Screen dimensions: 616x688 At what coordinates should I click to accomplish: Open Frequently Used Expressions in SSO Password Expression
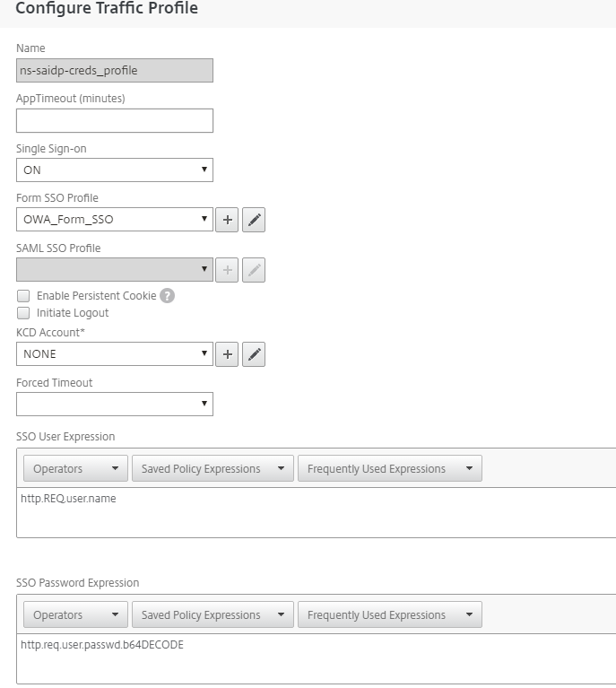(x=389, y=615)
